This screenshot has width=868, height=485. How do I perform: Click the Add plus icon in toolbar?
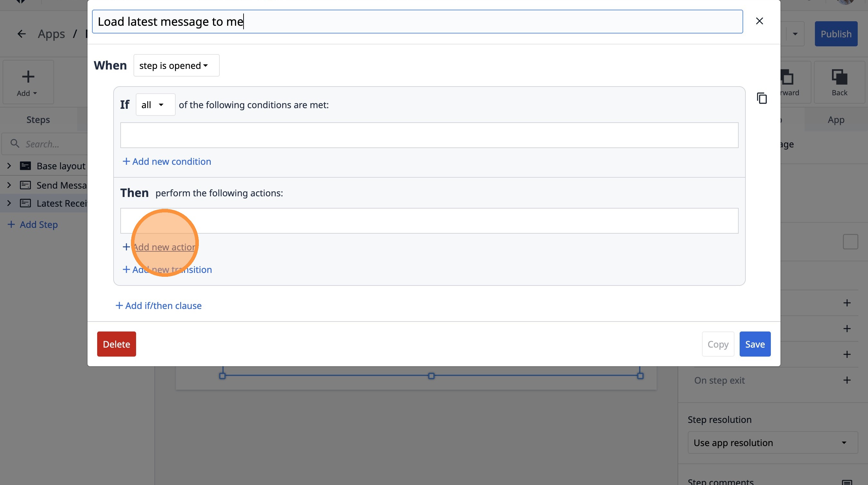point(28,77)
